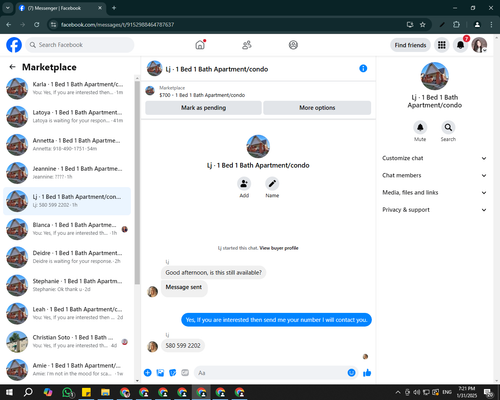Open tab search dropdown in Chrome
500x400 pixels.
coord(7,8)
